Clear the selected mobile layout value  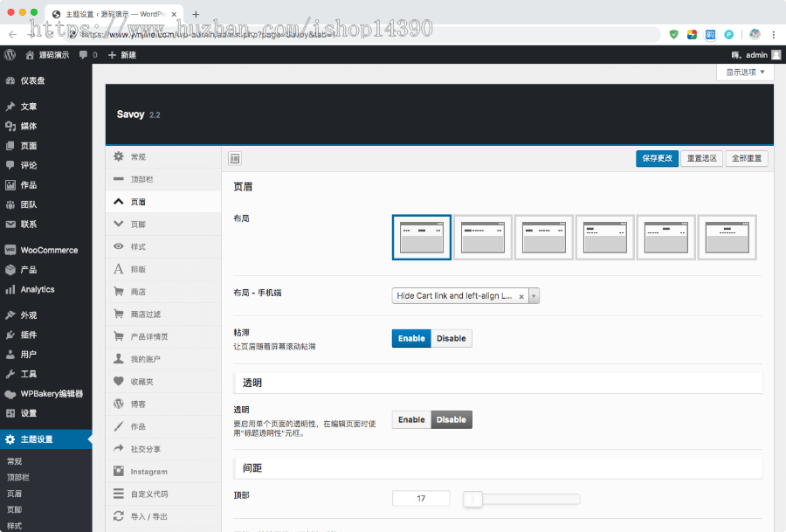pyautogui.click(x=521, y=296)
